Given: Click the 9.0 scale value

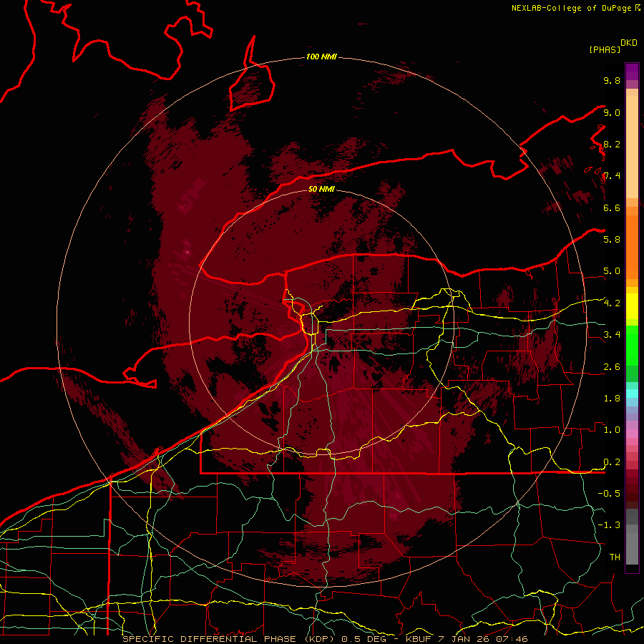Looking at the screenshot, I should point(612,112).
